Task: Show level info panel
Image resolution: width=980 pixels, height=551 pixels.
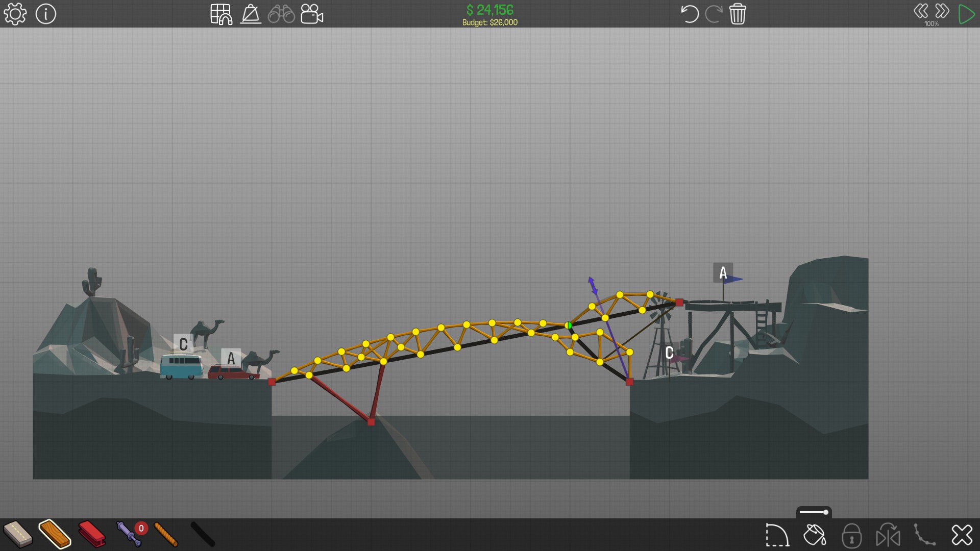Action: (46, 14)
